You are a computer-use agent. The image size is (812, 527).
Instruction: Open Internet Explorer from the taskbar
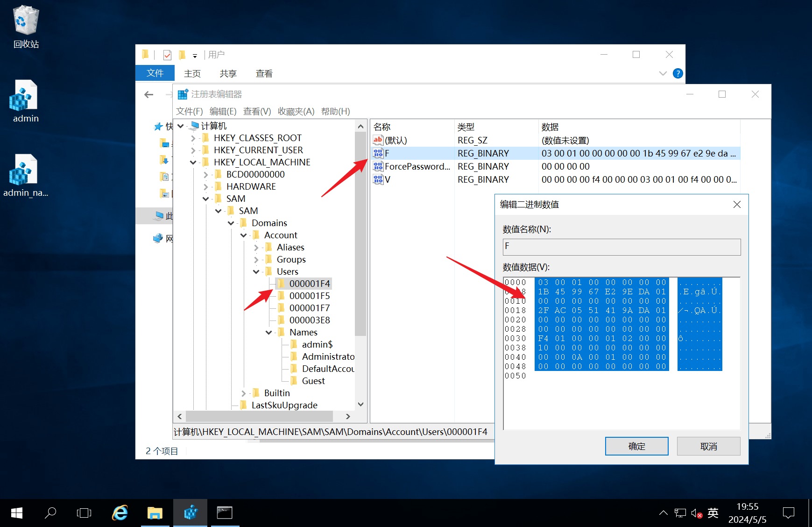(x=120, y=513)
